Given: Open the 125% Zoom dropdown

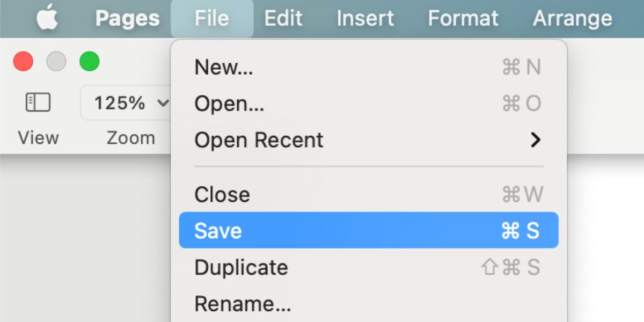Looking at the screenshot, I should (x=127, y=103).
